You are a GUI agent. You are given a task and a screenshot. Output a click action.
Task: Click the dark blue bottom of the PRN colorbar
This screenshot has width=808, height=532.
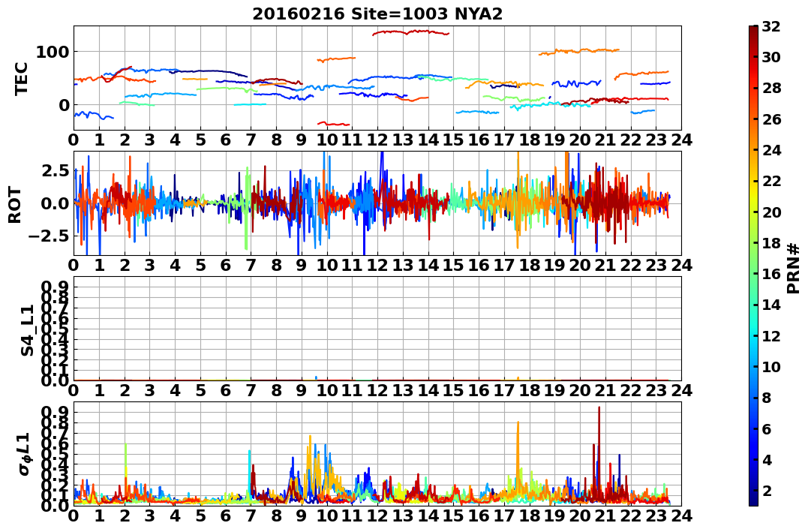tap(753, 500)
